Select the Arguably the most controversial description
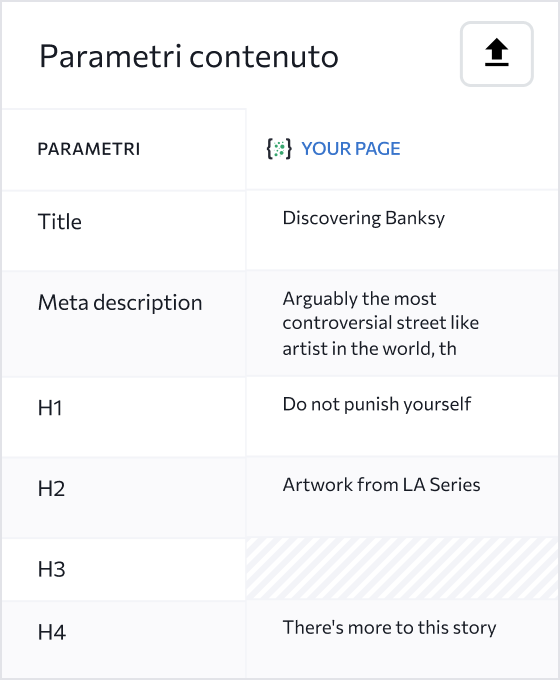 point(380,323)
